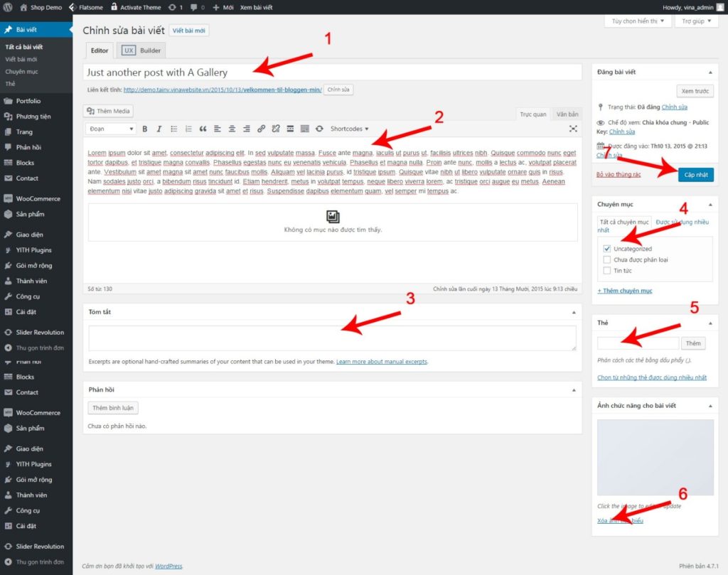
Task: Insert a blockquote
Action: point(203,129)
